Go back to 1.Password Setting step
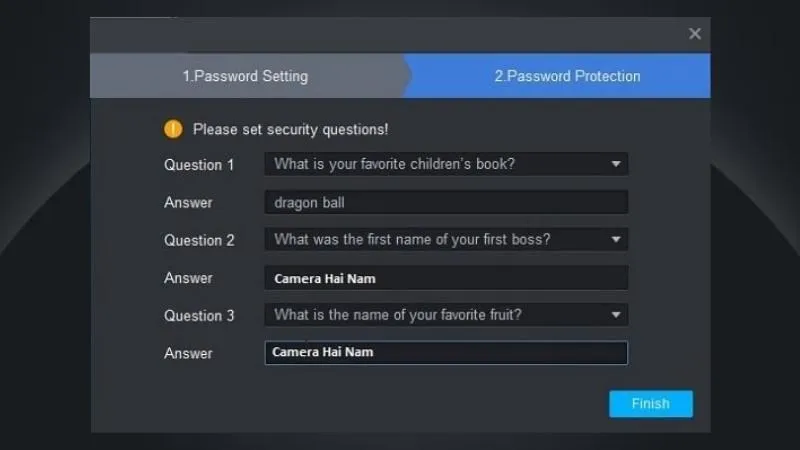The height and width of the screenshot is (450, 800). 245,76
